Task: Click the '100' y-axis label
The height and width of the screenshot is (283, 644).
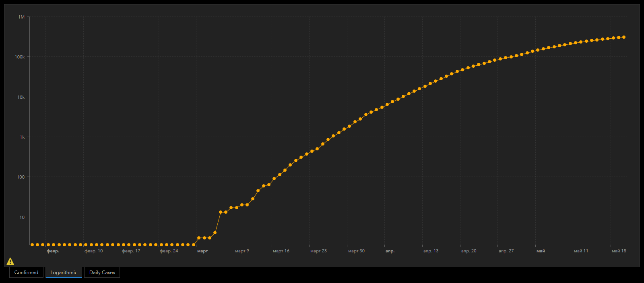Action: 21,177
